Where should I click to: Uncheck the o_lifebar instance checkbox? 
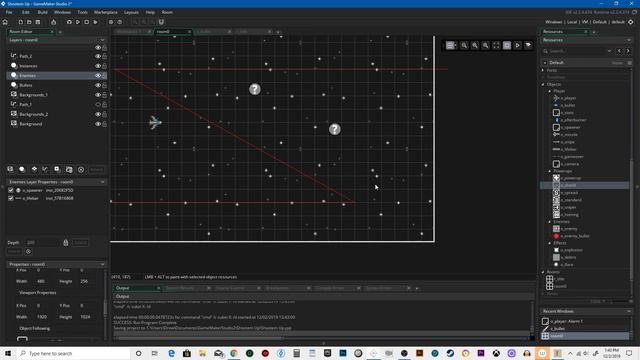tap(11, 198)
